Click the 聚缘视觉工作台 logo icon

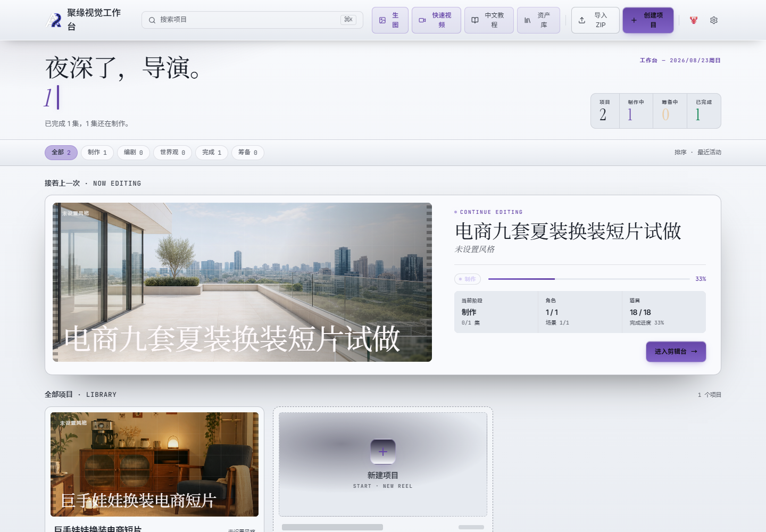pos(54,20)
